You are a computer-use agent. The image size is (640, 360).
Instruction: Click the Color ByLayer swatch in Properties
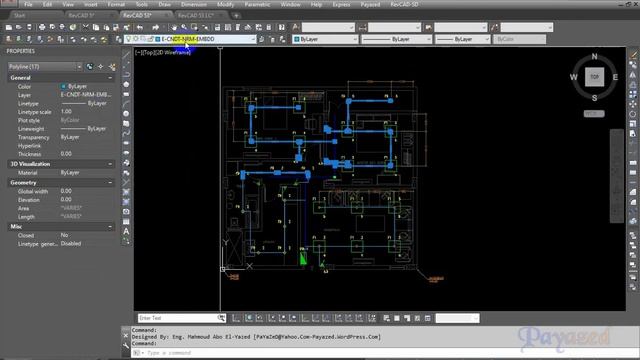(63, 87)
